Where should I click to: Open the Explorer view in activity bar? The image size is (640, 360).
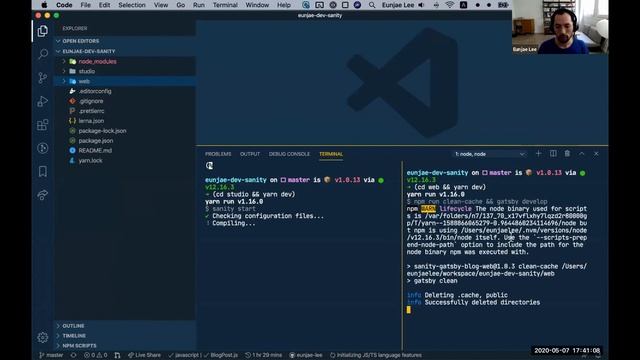tap(42, 31)
